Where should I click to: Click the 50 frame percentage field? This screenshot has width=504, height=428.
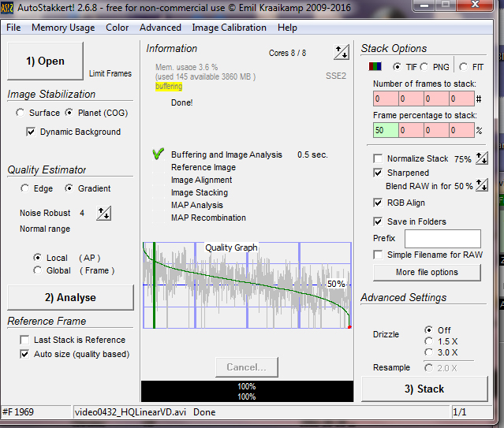click(x=386, y=130)
